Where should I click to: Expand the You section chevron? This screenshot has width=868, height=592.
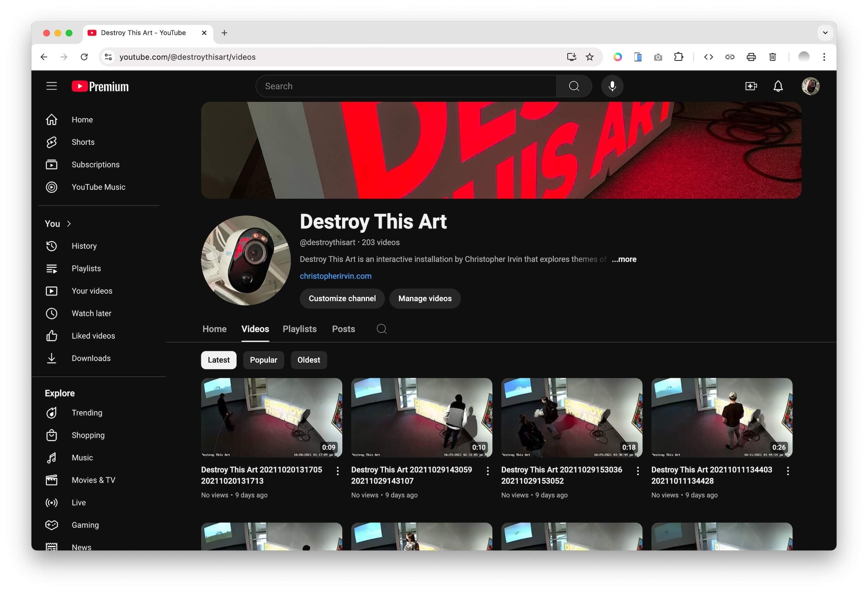click(x=69, y=223)
